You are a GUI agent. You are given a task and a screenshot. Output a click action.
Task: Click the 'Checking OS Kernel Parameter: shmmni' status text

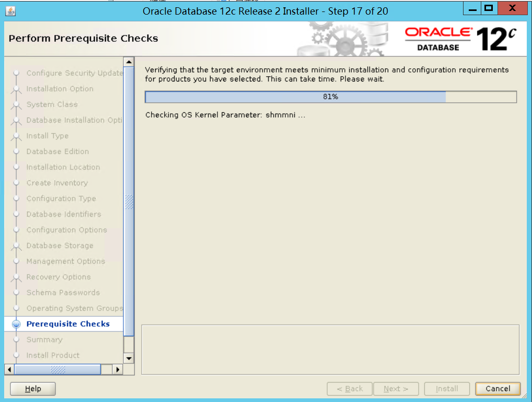pyautogui.click(x=225, y=115)
